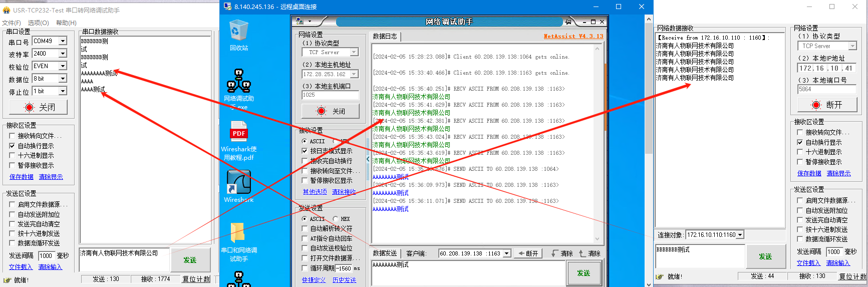
Task: Click serial side 就绪 status icon
Action: point(7,280)
